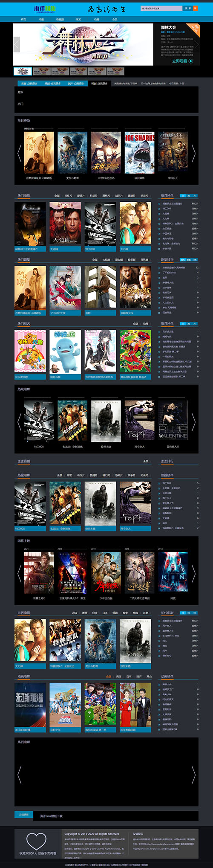213x868 pixels.
Task: Click right arrow of 热映电影 carousel
Action: click(193, 421)
